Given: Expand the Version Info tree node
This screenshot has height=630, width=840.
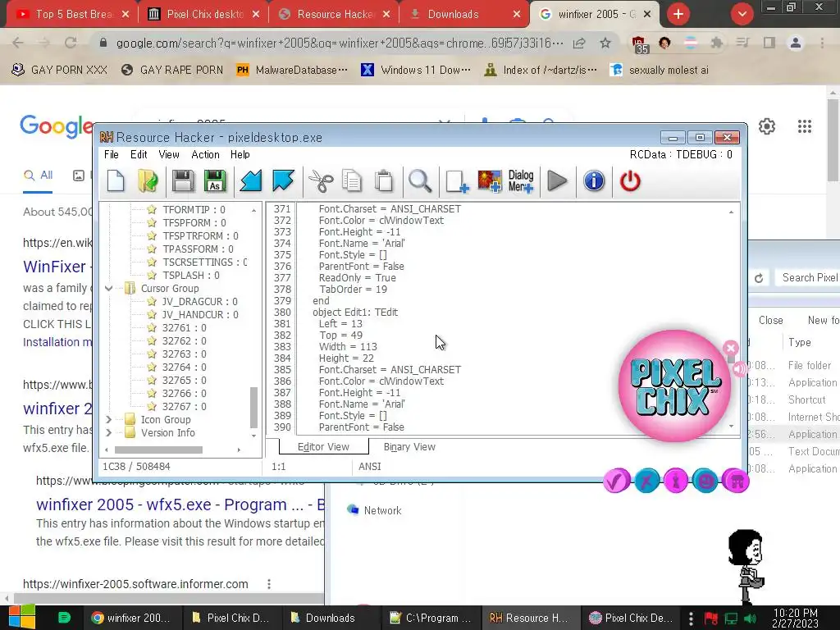Looking at the screenshot, I should click(x=109, y=433).
